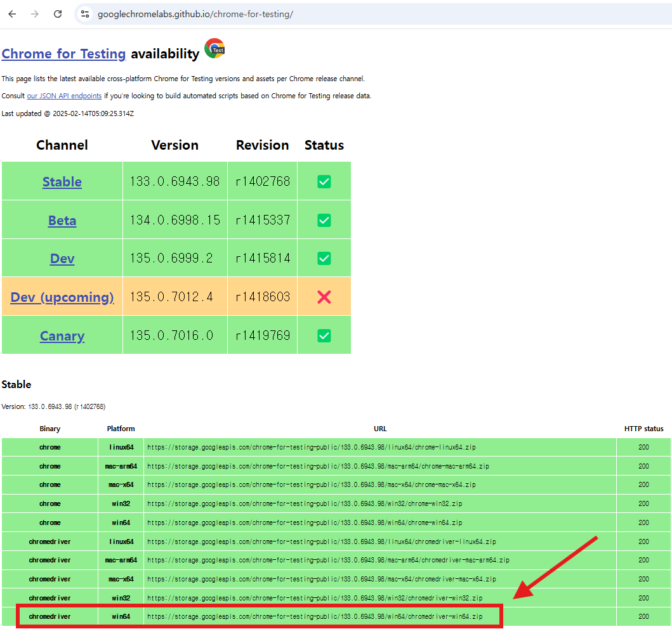Click the chrome-win64.zip URL

pos(305,522)
